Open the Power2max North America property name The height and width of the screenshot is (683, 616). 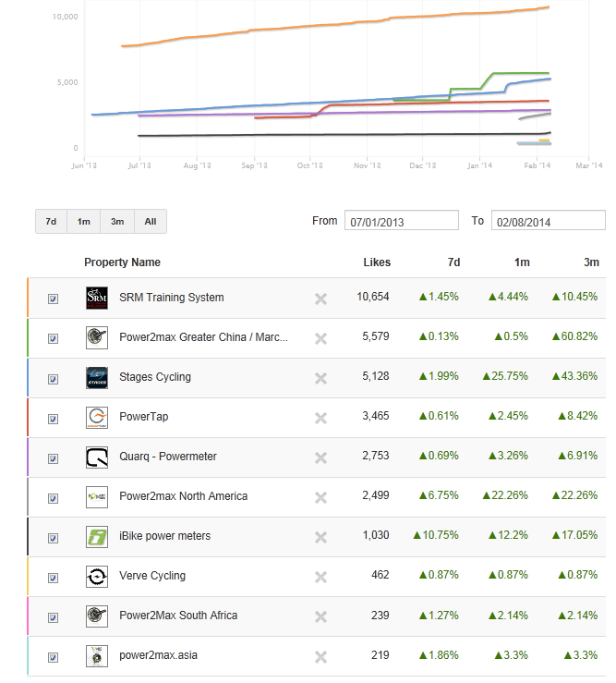click(x=183, y=496)
